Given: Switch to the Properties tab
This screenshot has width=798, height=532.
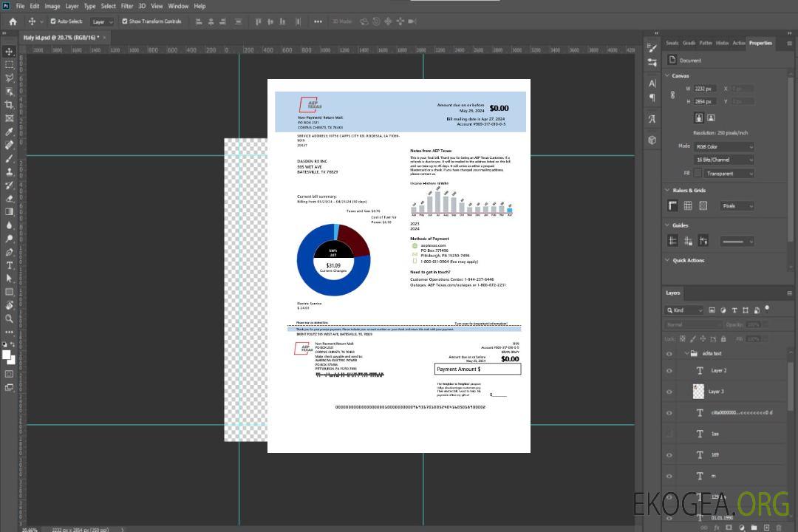Looking at the screenshot, I should click(x=760, y=44).
